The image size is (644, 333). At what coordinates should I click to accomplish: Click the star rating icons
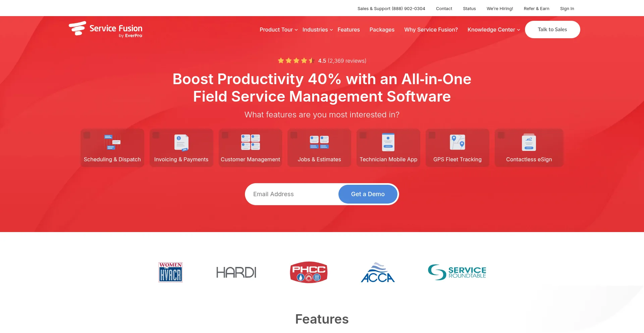296,61
